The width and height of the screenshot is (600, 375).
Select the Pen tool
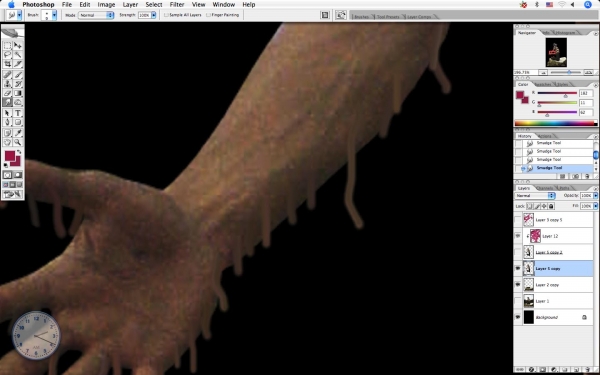pos(7,122)
